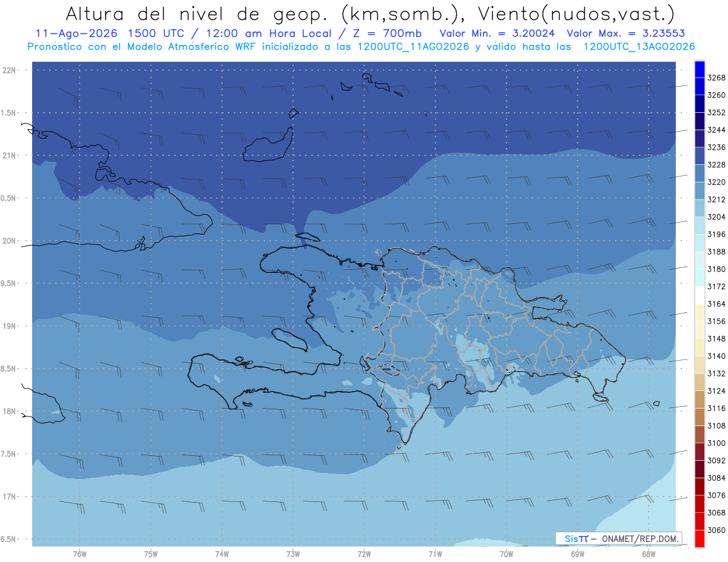The image size is (728, 562).
Task: Click the colorbar value 3244
Action: pos(716,130)
